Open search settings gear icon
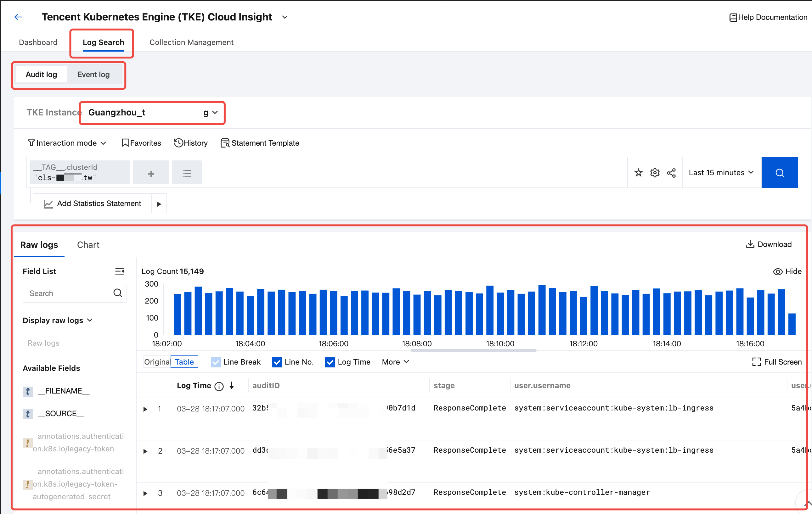This screenshot has height=514, width=812. point(655,173)
